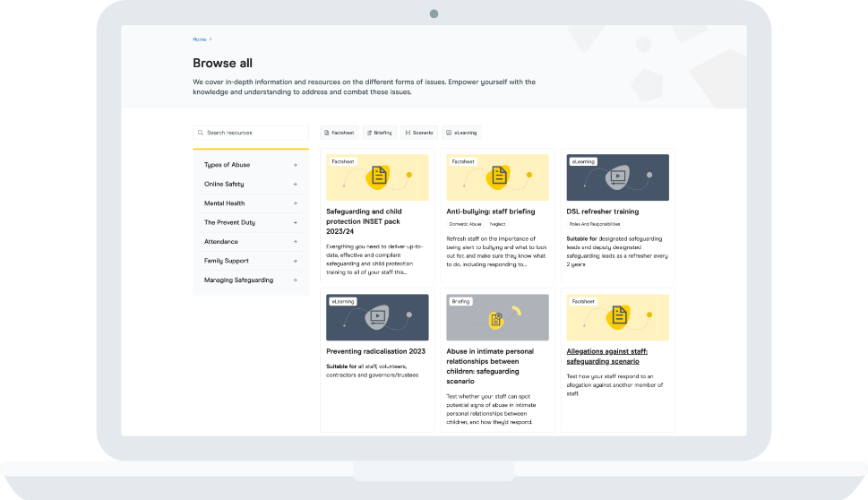Expand arrow next to Mental Health
The width and height of the screenshot is (868, 500).
(295, 203)
